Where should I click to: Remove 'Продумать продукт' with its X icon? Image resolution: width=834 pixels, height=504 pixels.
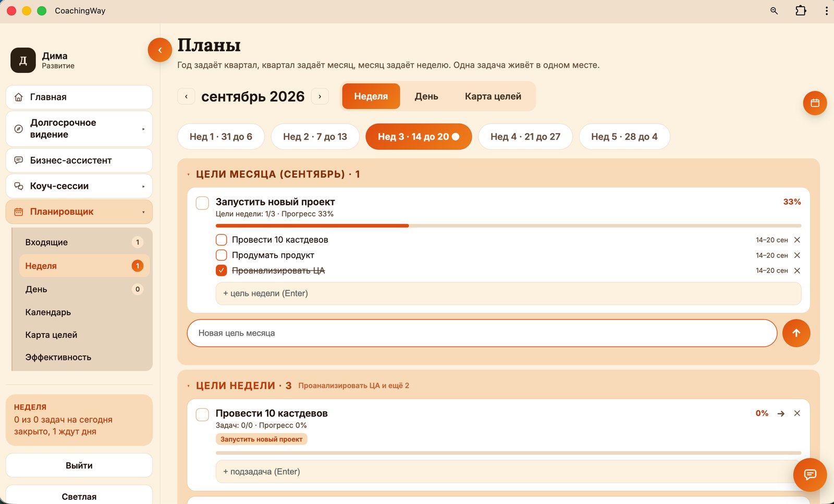(x=797, y=255)
